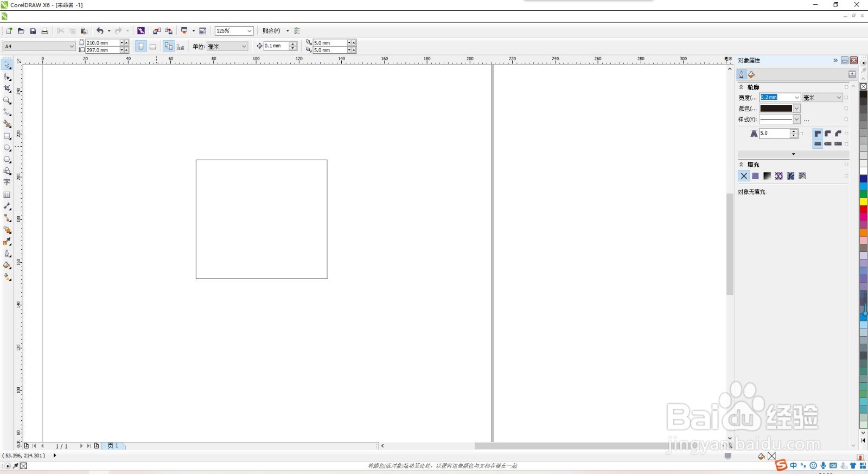
Task: Choose No fill type
Action: pos(744,176)
